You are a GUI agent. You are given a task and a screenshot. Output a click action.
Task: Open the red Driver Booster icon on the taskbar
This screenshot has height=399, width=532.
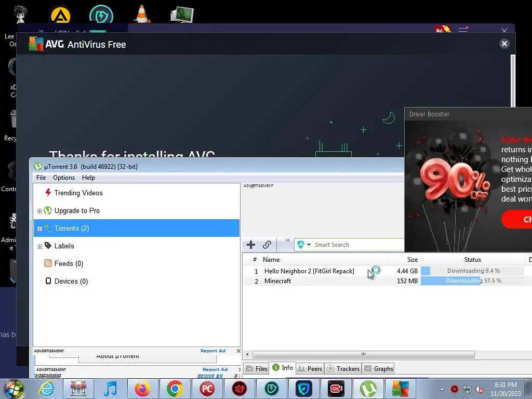[239, 389]
